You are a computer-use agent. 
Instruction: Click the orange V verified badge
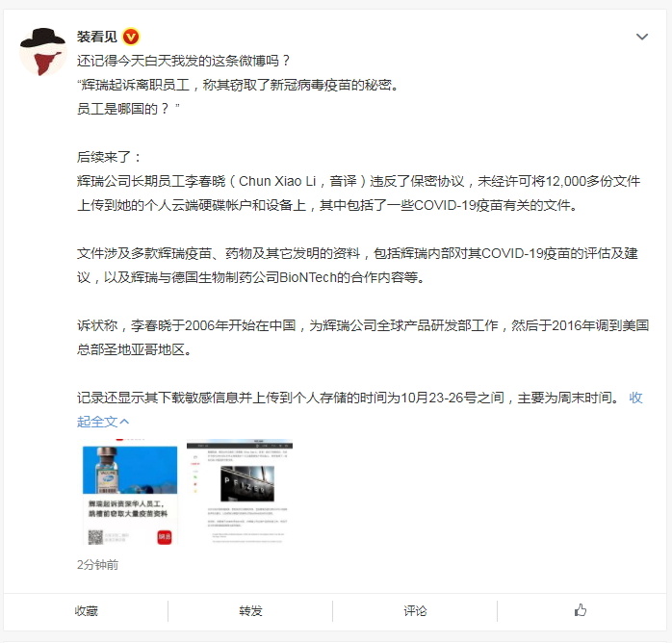coord(131,37)
